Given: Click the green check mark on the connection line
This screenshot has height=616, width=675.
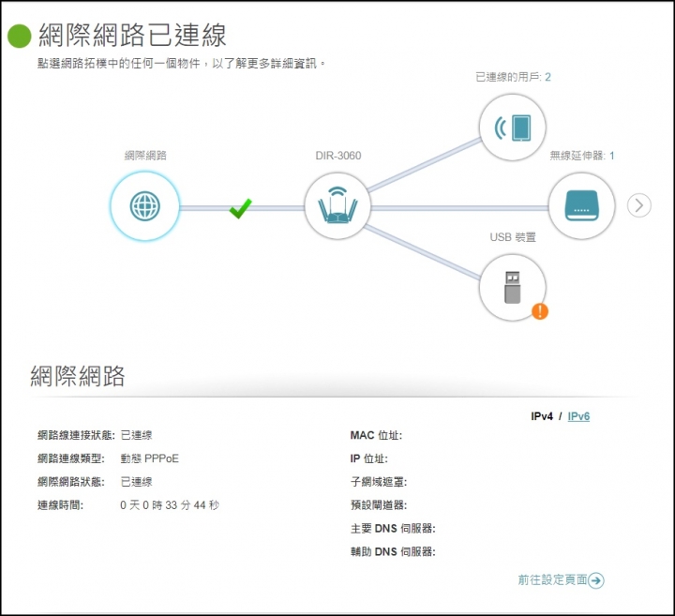Looking at the screenshot, I should (x=240, y=208).
